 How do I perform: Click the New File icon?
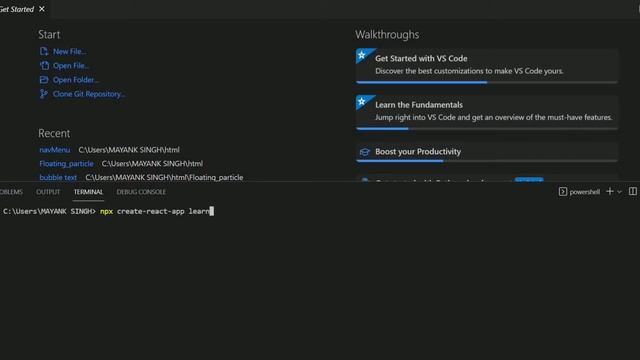(x=44, y=51)
